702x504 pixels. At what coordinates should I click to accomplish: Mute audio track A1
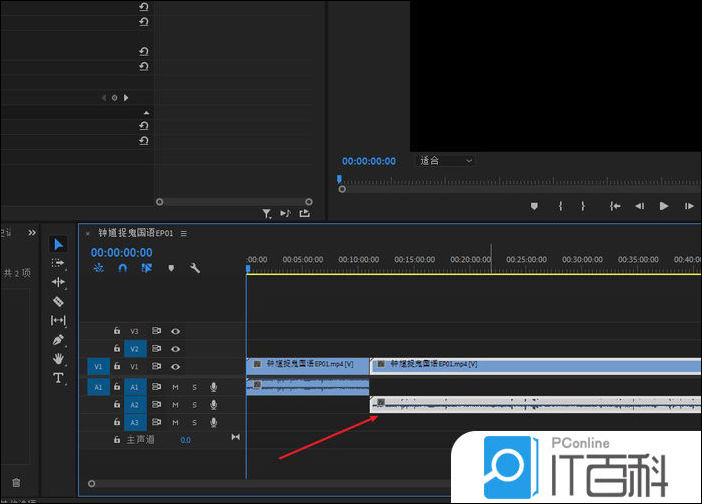pyautogui.click(x=175, y=387)
